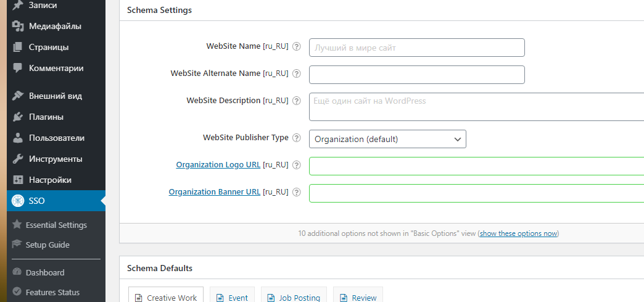The width and height of the screenshot is (644, 302).
Task: Click the Внешний вид brush icon
Action: 18,96
